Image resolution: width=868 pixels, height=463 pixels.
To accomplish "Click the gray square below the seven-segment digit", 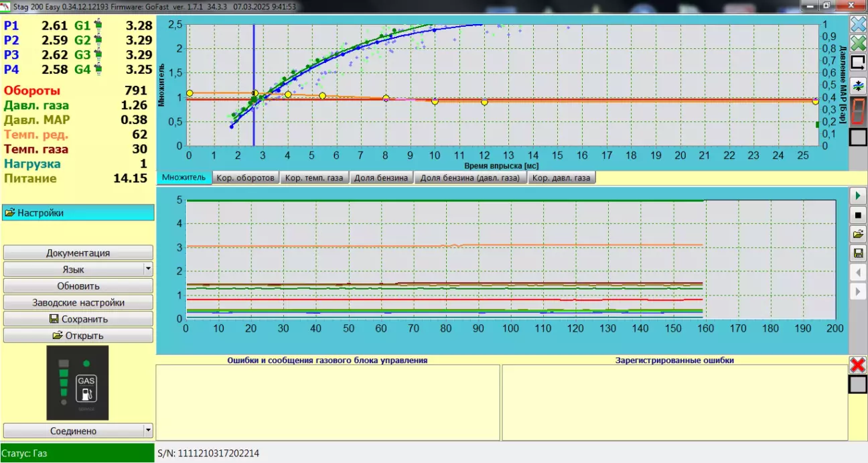I will click(858, 137).
